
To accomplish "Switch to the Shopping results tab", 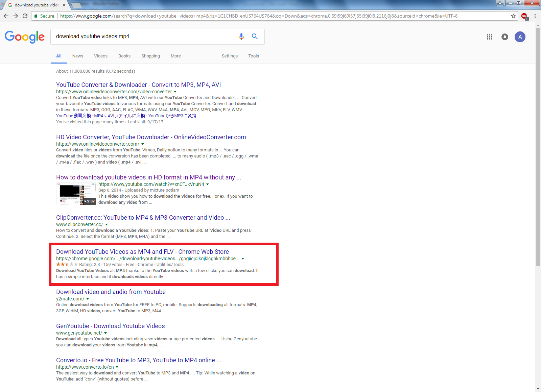I will [x=150, y=56].
